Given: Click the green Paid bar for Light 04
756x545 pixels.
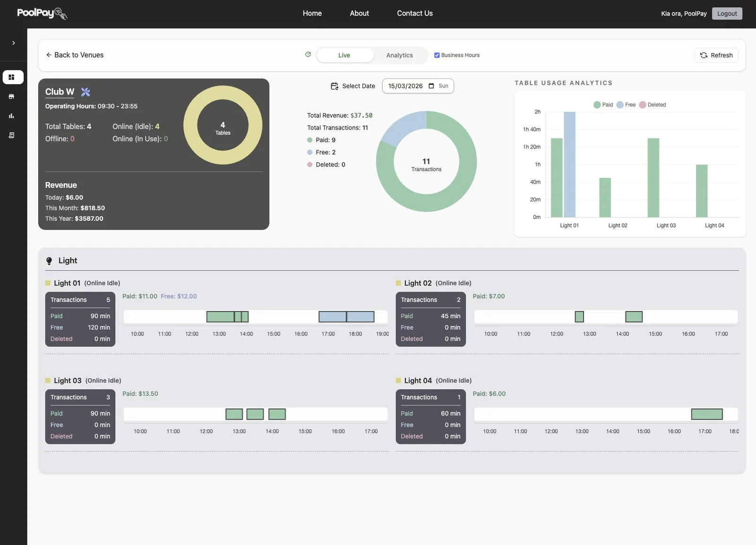Looking at the screenshot, I should (702, 191).
